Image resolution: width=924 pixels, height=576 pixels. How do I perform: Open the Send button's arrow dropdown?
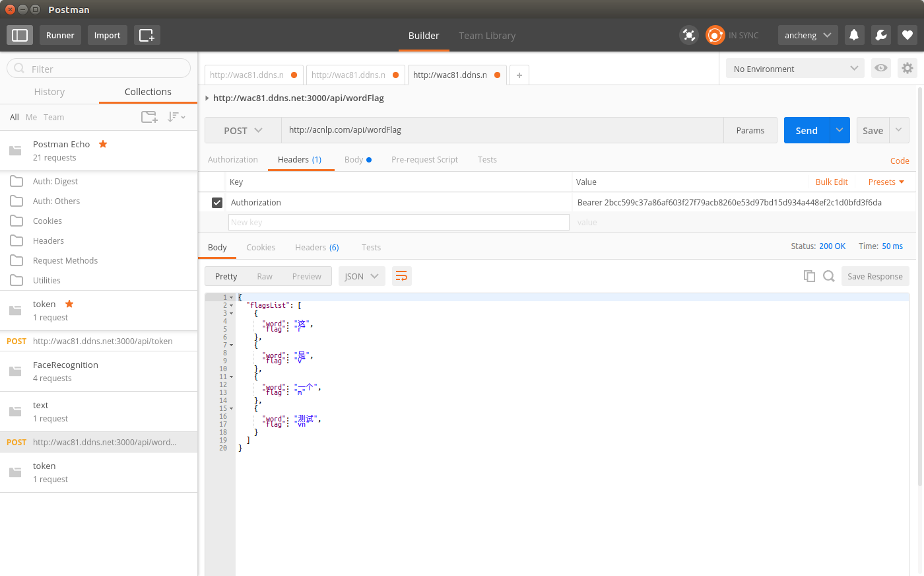(x=840, y=130)
